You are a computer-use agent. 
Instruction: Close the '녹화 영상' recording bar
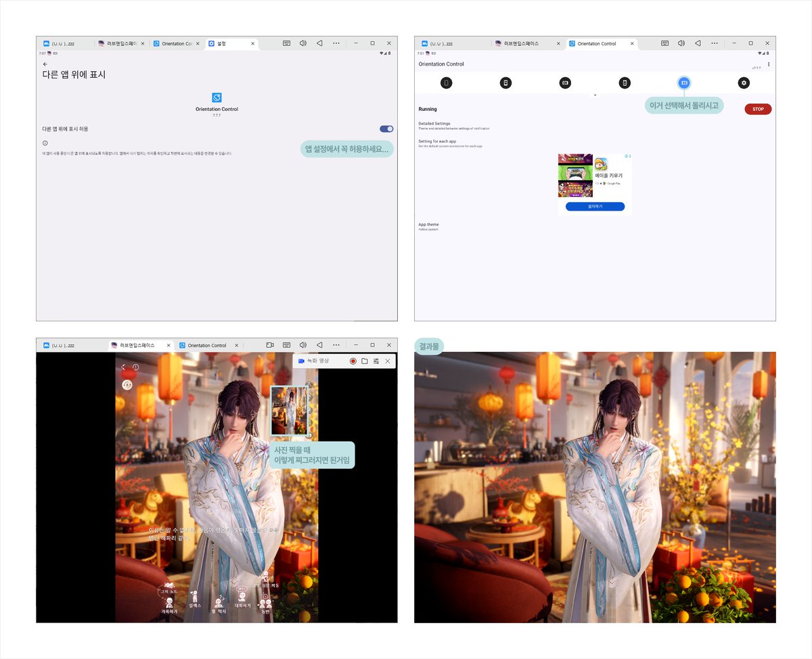pyautogui.click(x=388, y=361)
